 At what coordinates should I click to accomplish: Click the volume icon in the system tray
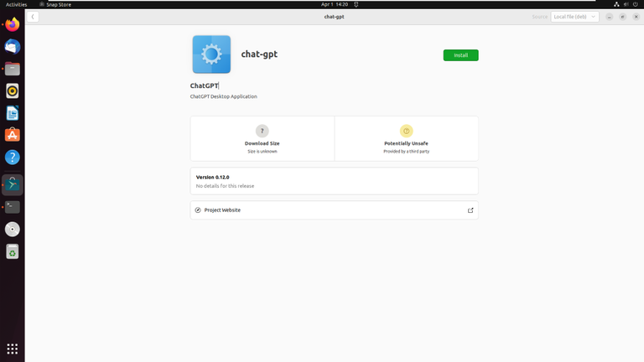(x=626, y=4)
